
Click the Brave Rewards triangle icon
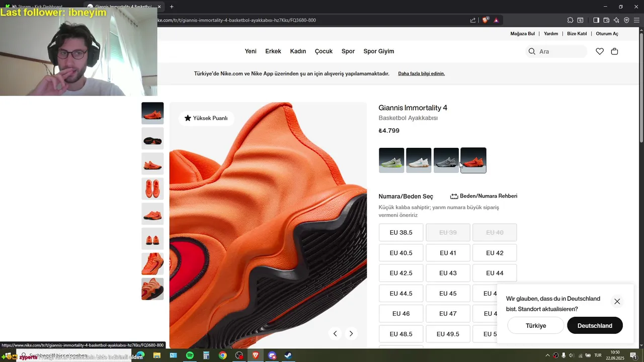point(496,20)
